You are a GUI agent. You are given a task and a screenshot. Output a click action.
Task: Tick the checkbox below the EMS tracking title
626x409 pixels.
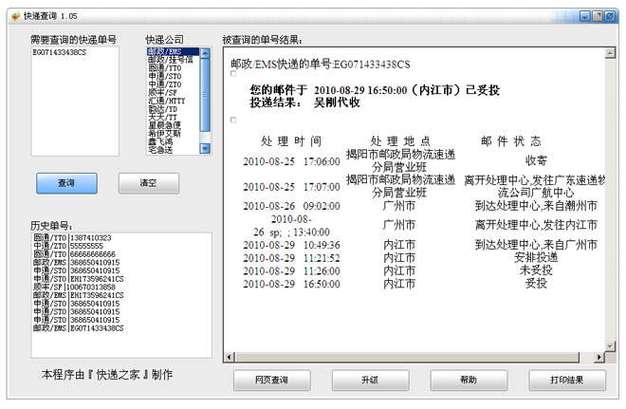234,76
